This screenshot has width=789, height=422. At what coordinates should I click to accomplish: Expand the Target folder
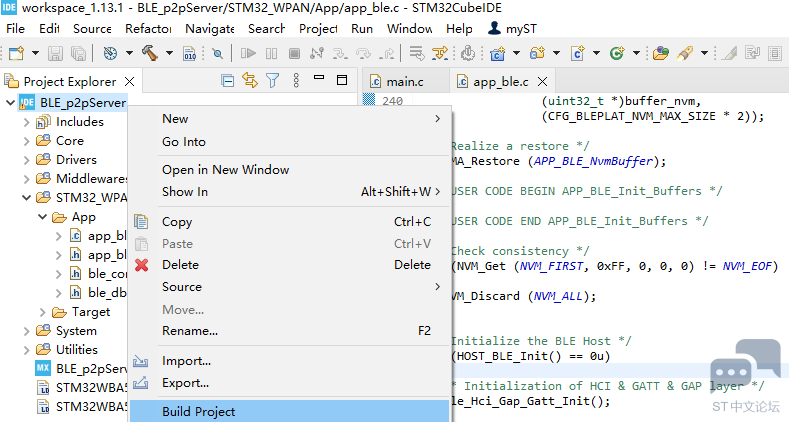point(43,312)
